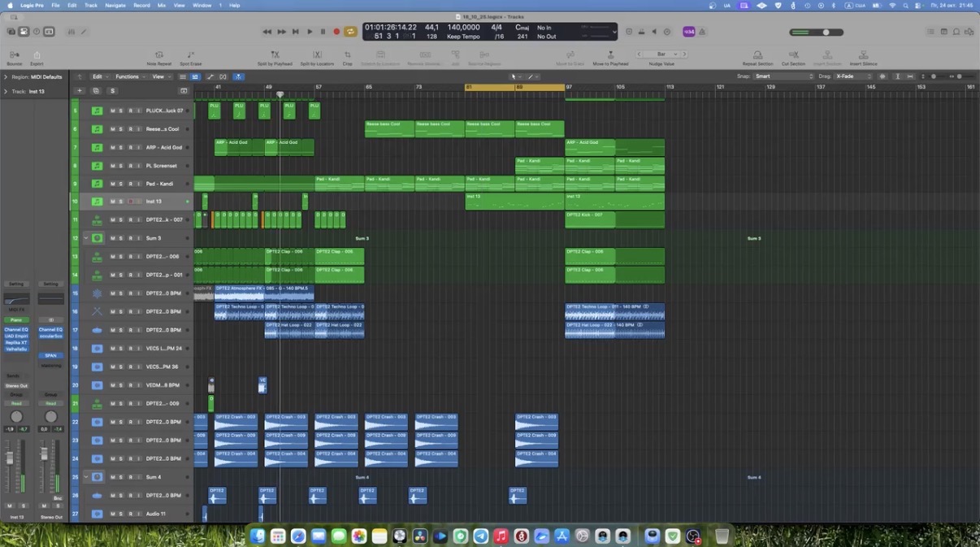The height and width of the screenshot is (547, 980).
Task: Select the Reese bass Cool region
Action: tap(389, 129)
